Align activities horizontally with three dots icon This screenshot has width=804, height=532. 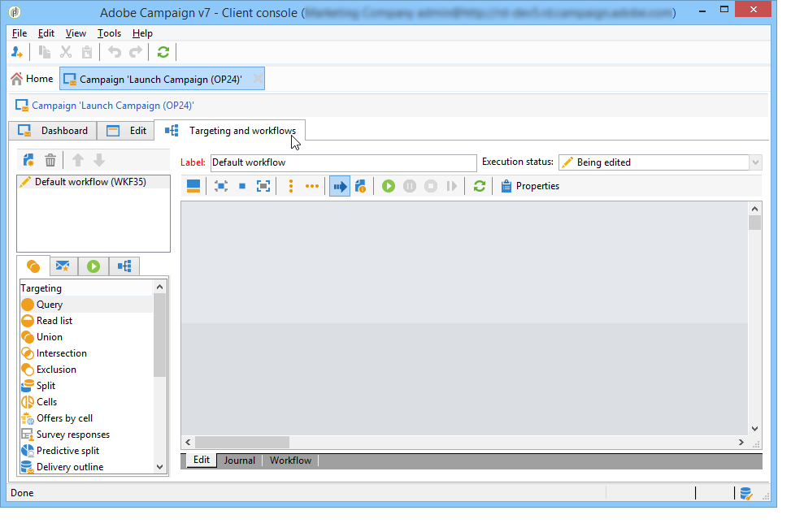click(x=311, y=186)
